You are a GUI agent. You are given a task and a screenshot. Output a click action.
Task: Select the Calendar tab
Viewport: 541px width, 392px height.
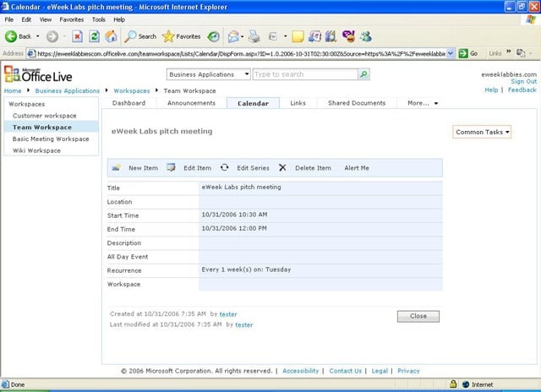(x=253, y=103)
